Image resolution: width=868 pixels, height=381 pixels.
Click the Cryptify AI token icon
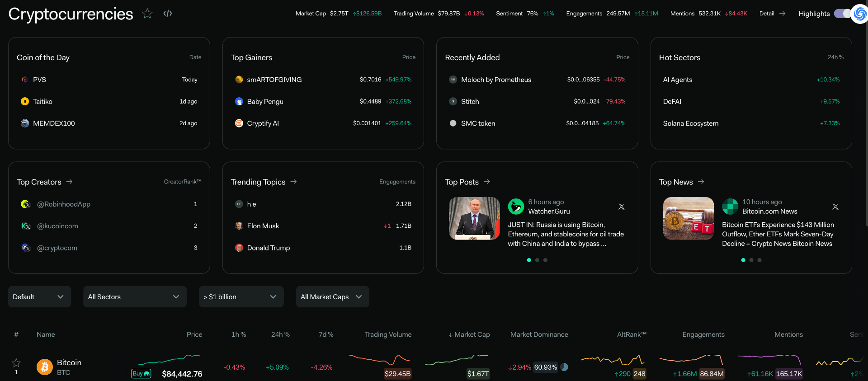[239, 123]
